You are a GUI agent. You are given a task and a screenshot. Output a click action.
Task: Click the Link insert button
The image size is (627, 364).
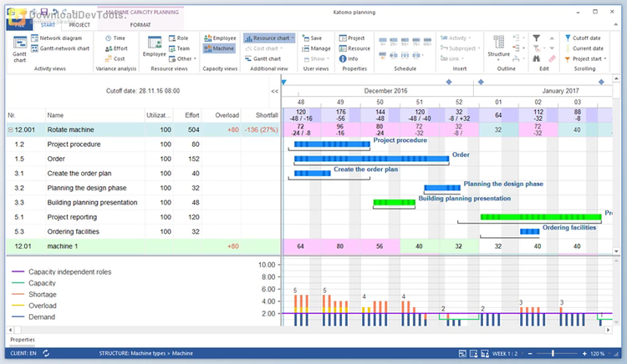452,58
